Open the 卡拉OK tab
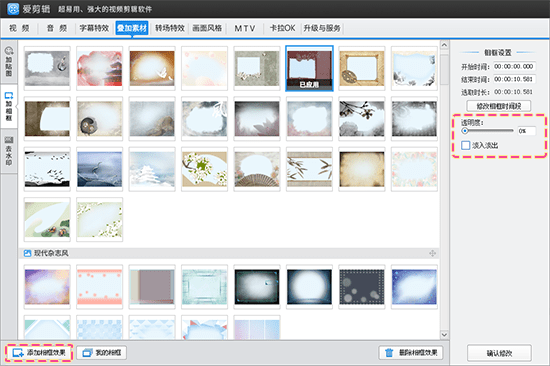This screenshot has height=366, width=550. coord(282,28)
